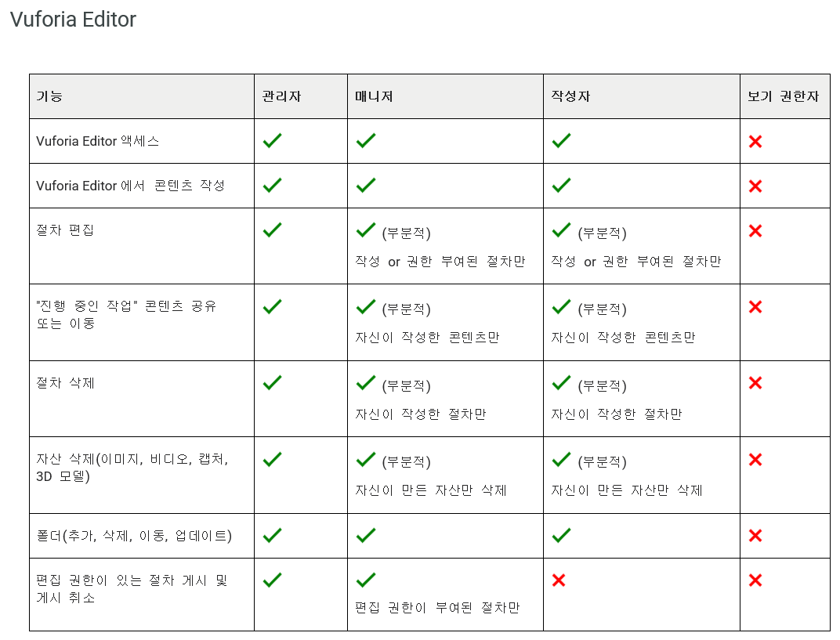Click 보기 권한자 red X in 액세스 row
This screenshot has height=640, width=840.
[755, 142]
